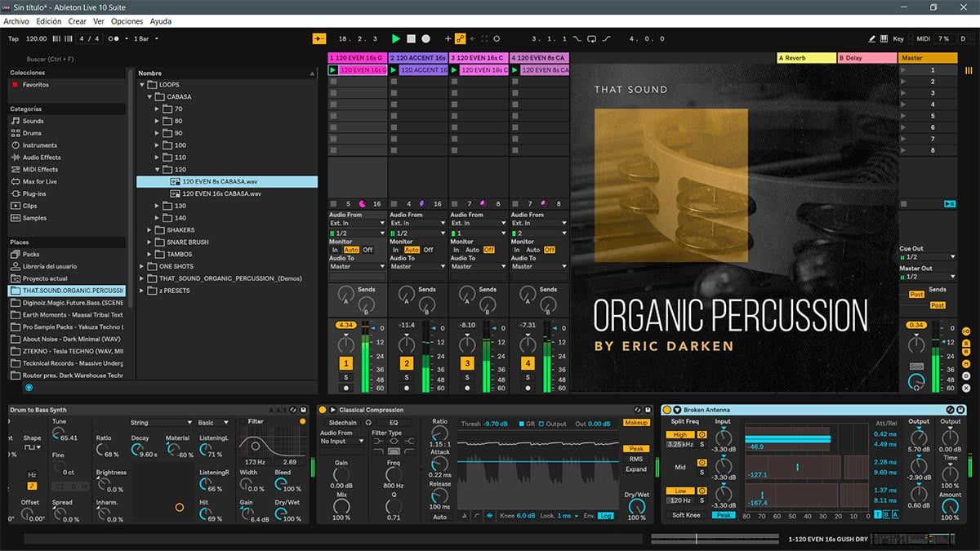Open Master Out 1/2 dropdown
The width and height of the screenshot is (980, 551).
(927, 277)
